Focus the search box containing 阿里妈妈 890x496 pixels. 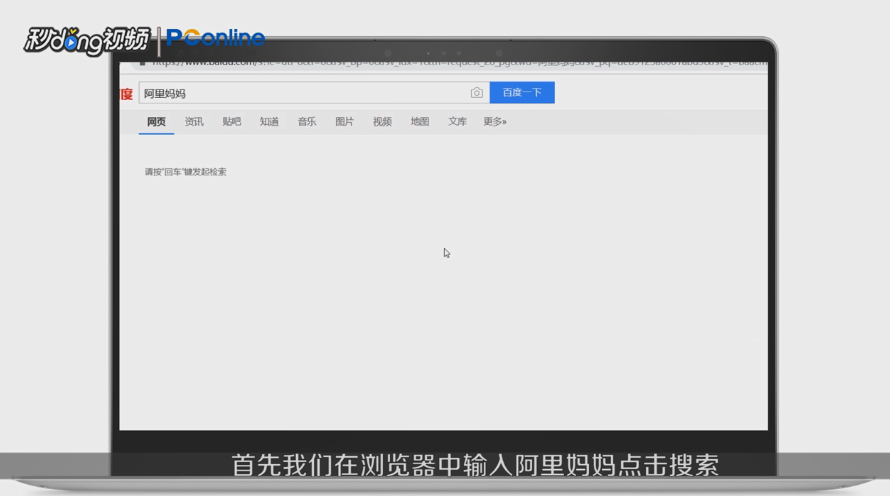point(314,93)
